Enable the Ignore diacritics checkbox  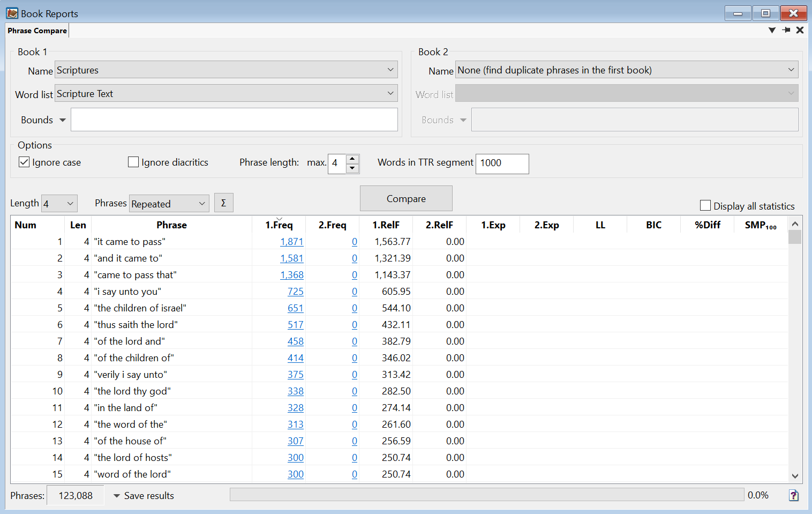coord(133,162)
